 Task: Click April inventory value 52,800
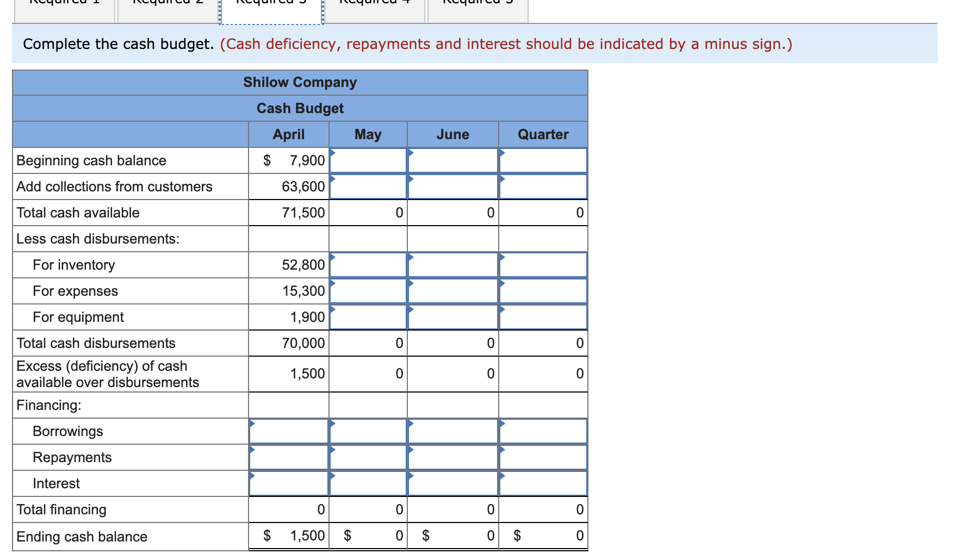(303, 265)
